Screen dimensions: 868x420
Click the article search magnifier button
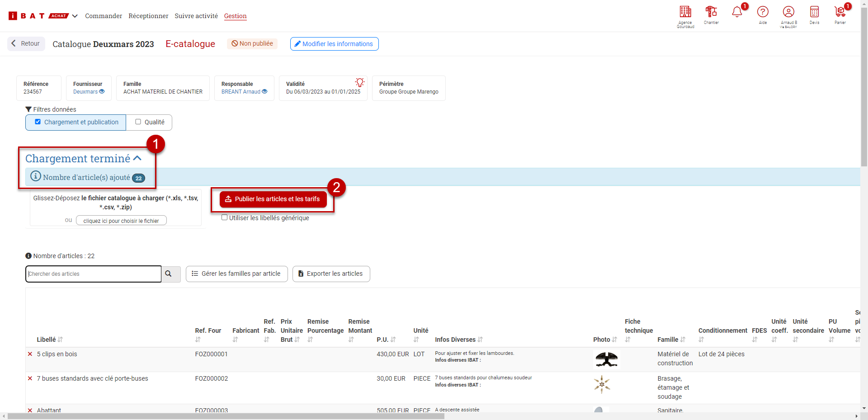(169, 274)
